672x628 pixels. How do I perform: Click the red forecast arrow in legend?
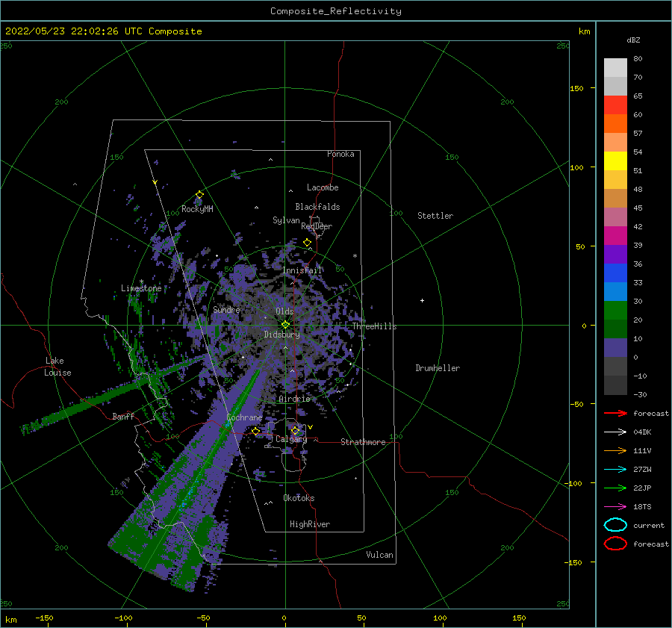coord(615,413)
